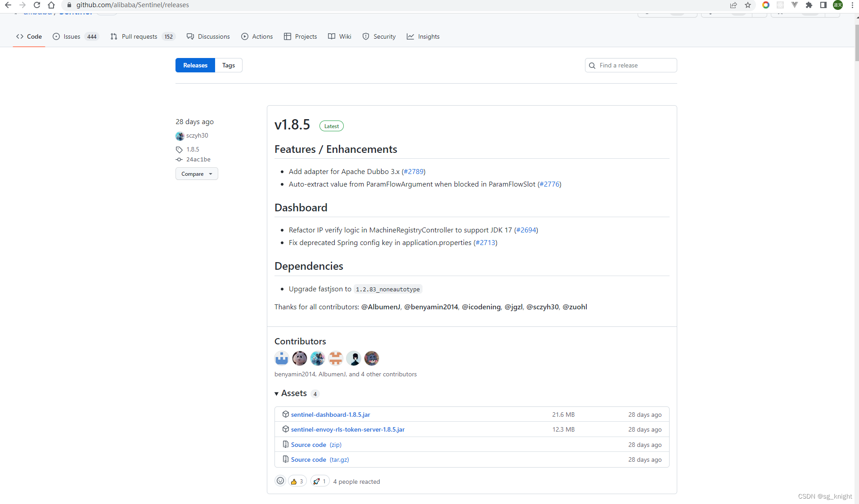Toggle the thumbs-up reaction

tap(297, 481)
